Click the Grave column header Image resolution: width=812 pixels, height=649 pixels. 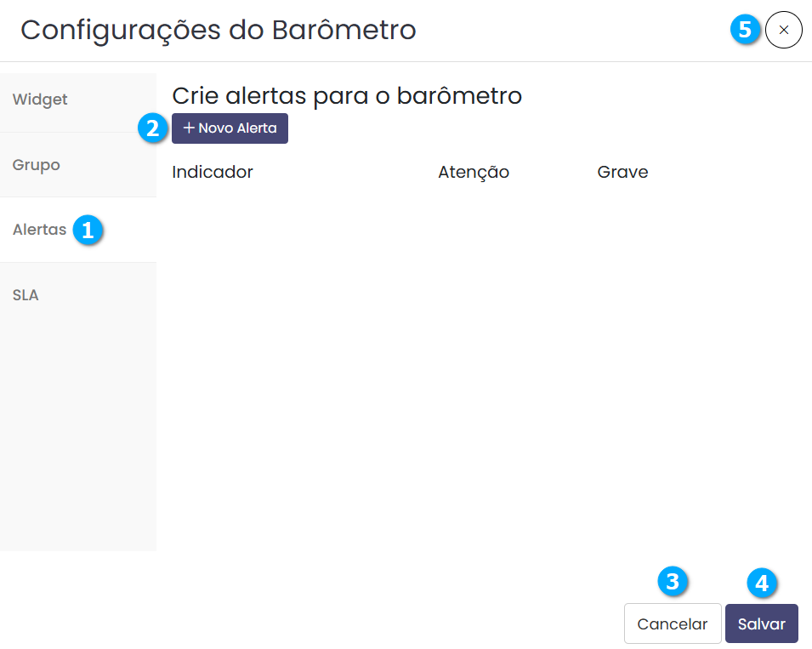[622, 172]
